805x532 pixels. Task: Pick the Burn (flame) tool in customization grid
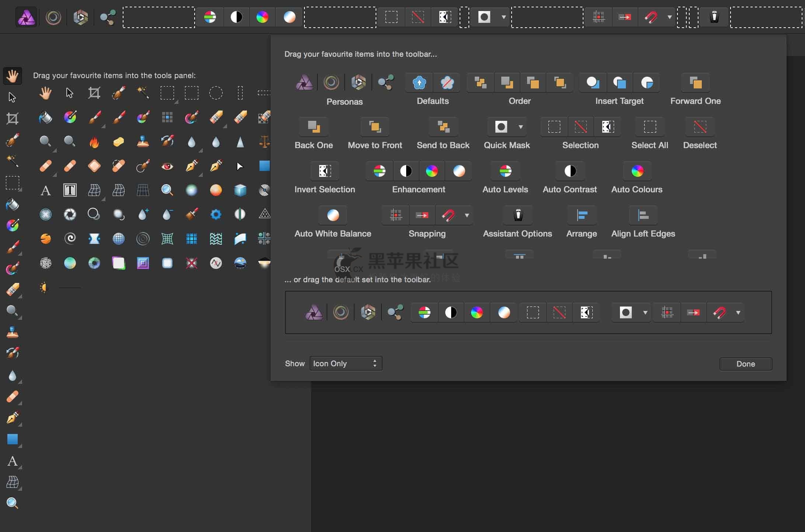click(94, 142)
